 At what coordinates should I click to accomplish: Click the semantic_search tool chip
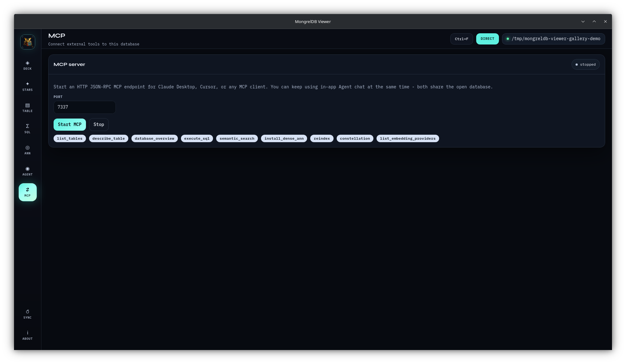coord(237,138)
